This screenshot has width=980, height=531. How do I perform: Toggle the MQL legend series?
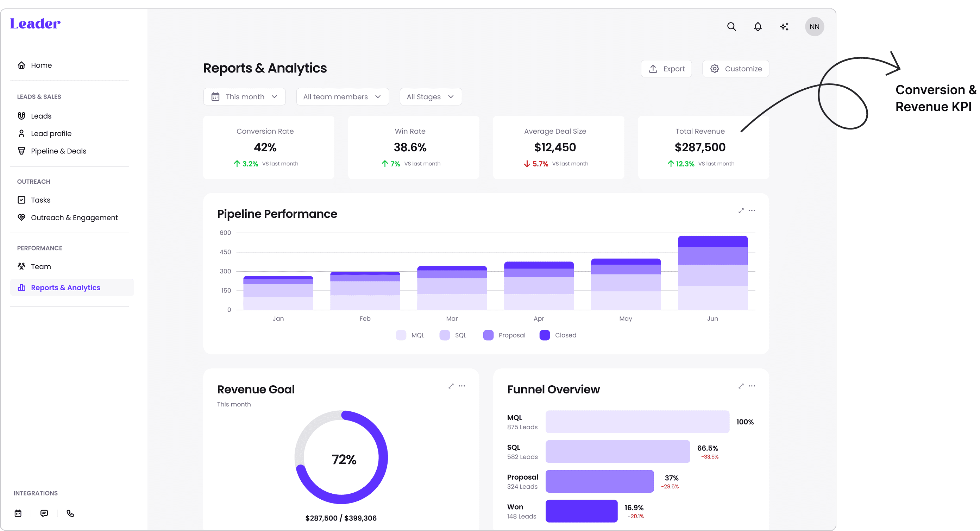coord(410,335)
